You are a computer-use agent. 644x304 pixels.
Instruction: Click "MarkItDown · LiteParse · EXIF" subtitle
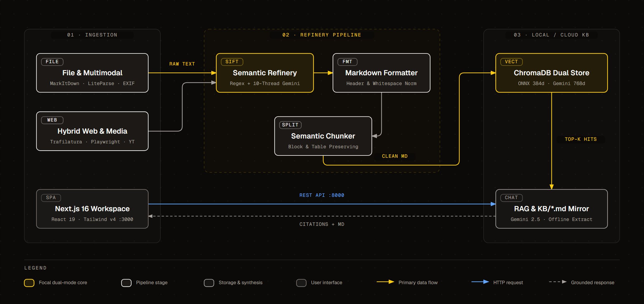pyautogui.click(x=92, y=84)
